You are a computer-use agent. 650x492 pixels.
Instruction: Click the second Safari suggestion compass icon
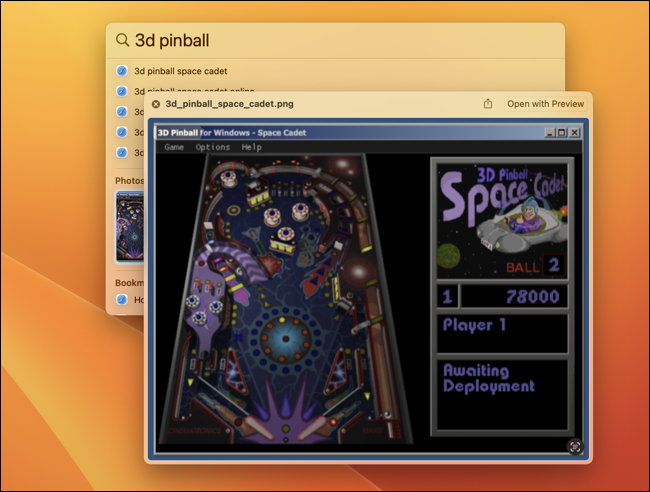(x=121, y=91)
